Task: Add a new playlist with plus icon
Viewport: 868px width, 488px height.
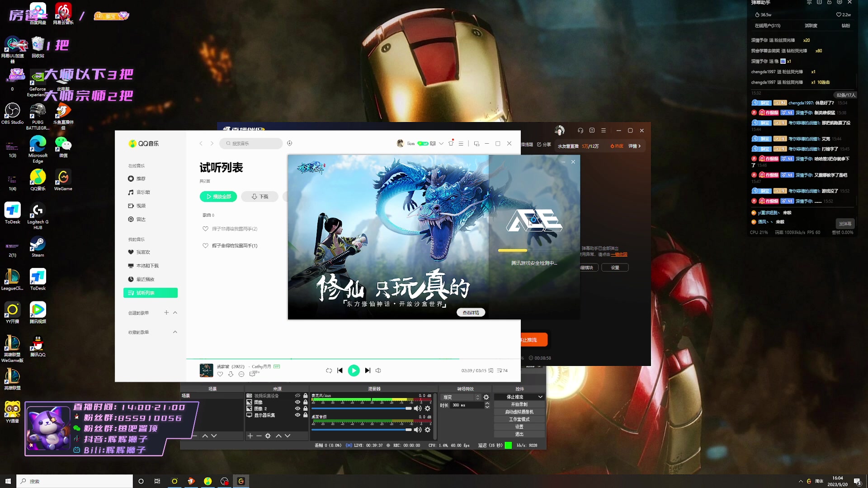Action: click(166, 313)
